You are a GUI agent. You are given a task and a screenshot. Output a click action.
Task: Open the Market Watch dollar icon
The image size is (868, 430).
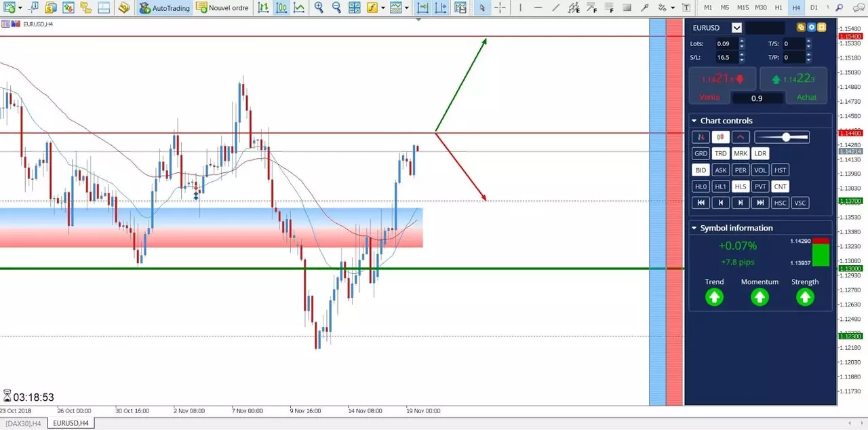coord(51,8)
